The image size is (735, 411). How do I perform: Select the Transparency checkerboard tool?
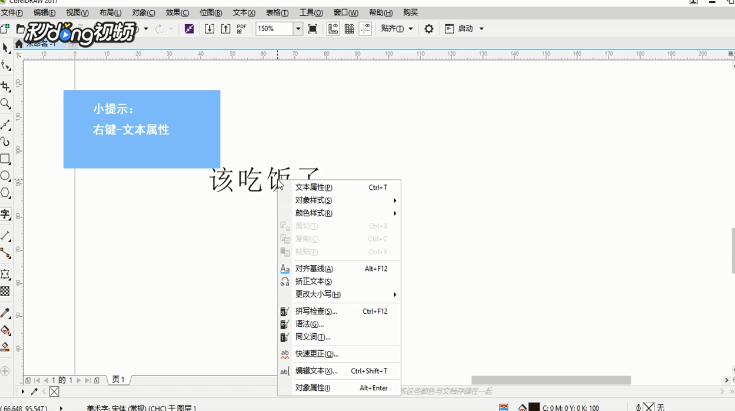tap(6, 291)
